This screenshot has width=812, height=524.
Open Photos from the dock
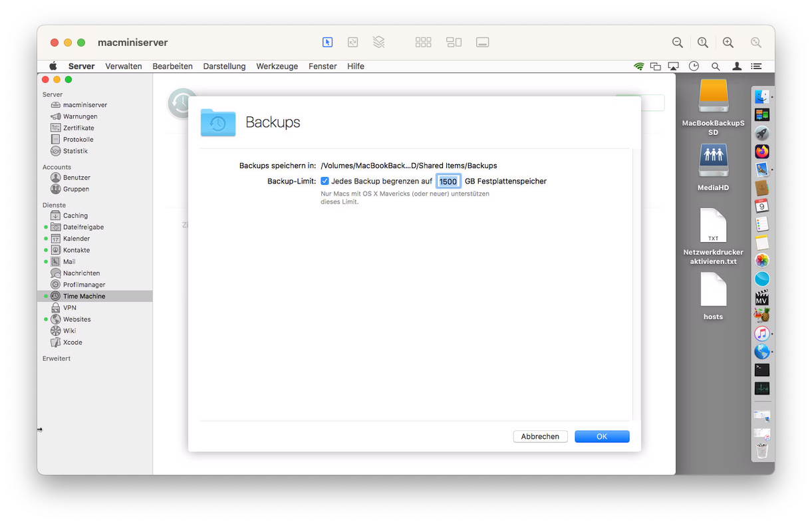click(x=762, y=261)
